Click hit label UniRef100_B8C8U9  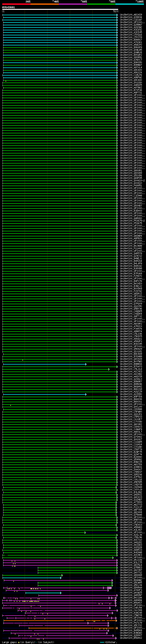click(131, 354)
